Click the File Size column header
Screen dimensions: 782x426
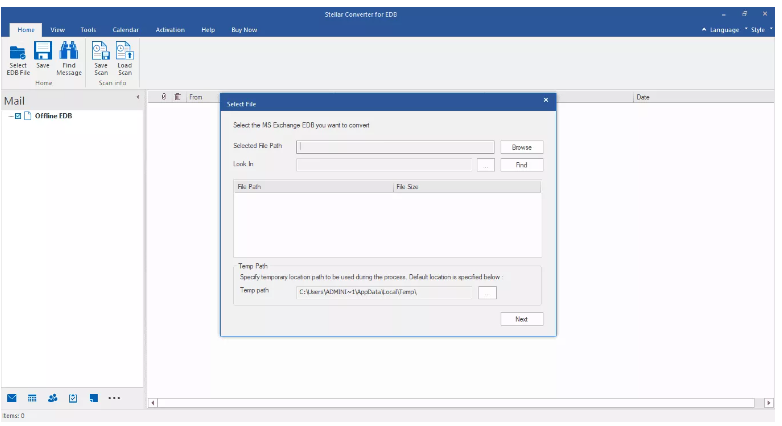tap(467, 187)
